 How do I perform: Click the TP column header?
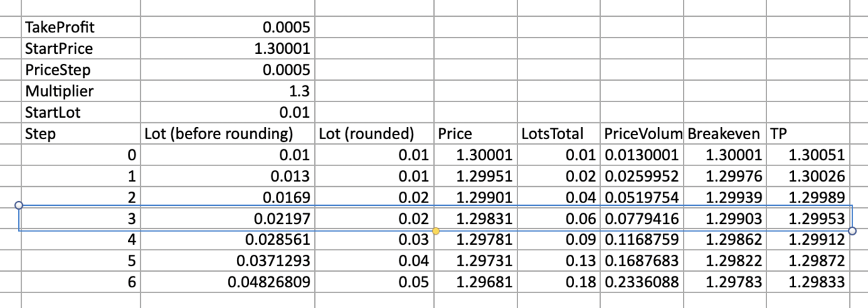tap(809, 133)
